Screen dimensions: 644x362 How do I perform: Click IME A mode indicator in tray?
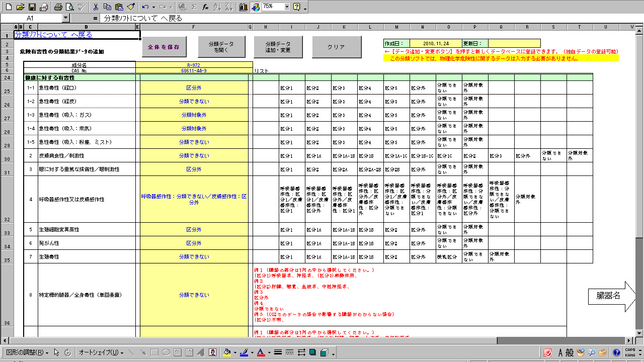[x=560, y=352]
